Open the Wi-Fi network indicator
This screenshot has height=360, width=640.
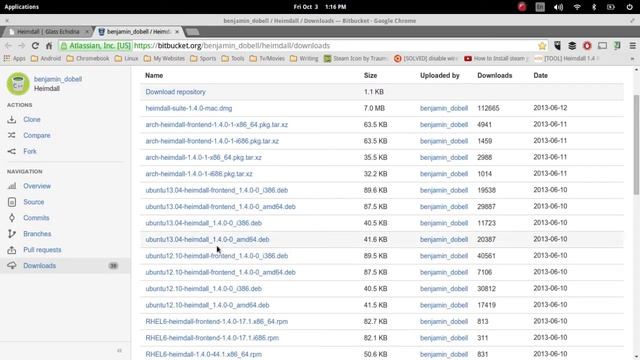click(577, 7)
